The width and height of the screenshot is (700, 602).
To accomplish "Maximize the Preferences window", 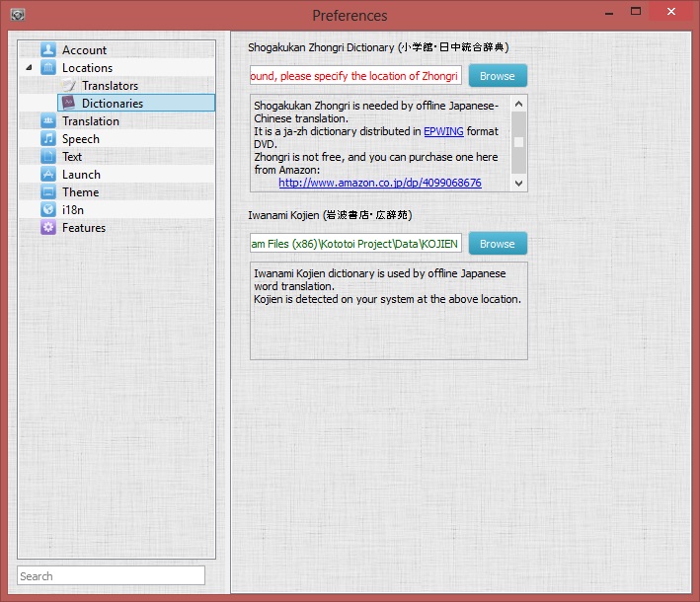I will coord(636,11).
